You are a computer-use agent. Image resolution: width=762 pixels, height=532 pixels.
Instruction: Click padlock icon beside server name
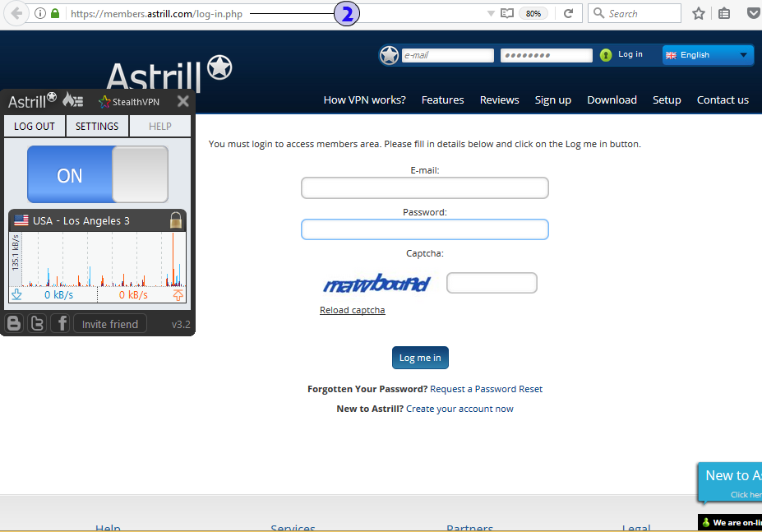176,220
